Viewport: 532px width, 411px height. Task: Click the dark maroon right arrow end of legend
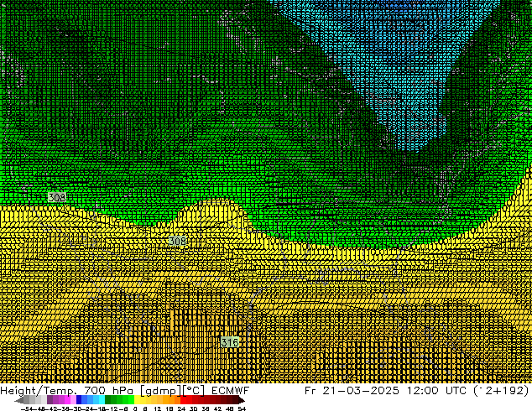(x=241, y=401)
